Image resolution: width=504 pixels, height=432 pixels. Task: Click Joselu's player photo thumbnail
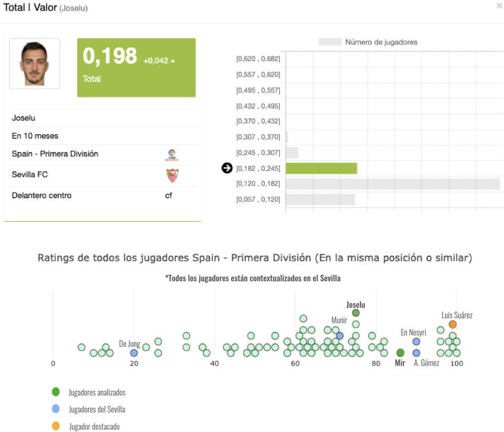[34, 63]
